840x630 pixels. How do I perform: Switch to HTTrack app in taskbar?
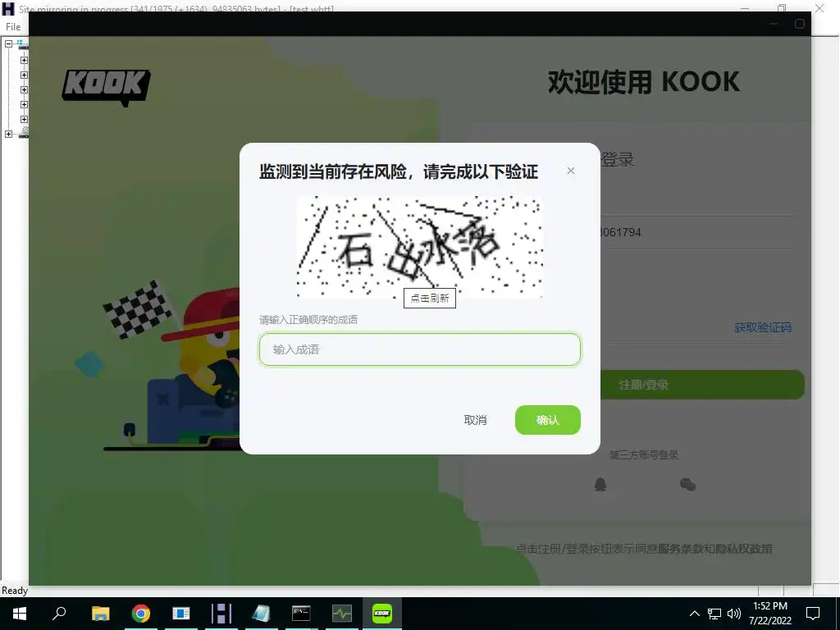pos(221,614)
